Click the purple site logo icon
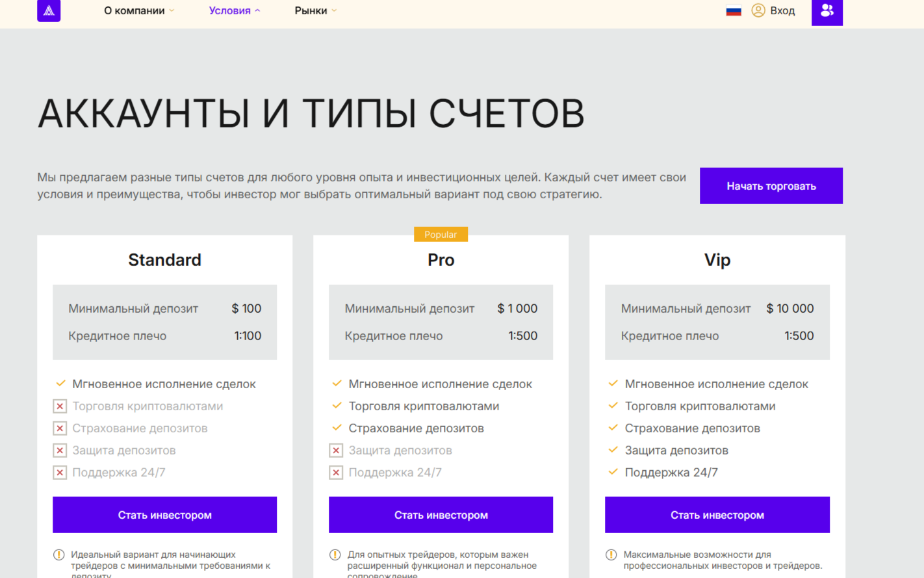This screenshot has width=924, height=578. (49, 10)
